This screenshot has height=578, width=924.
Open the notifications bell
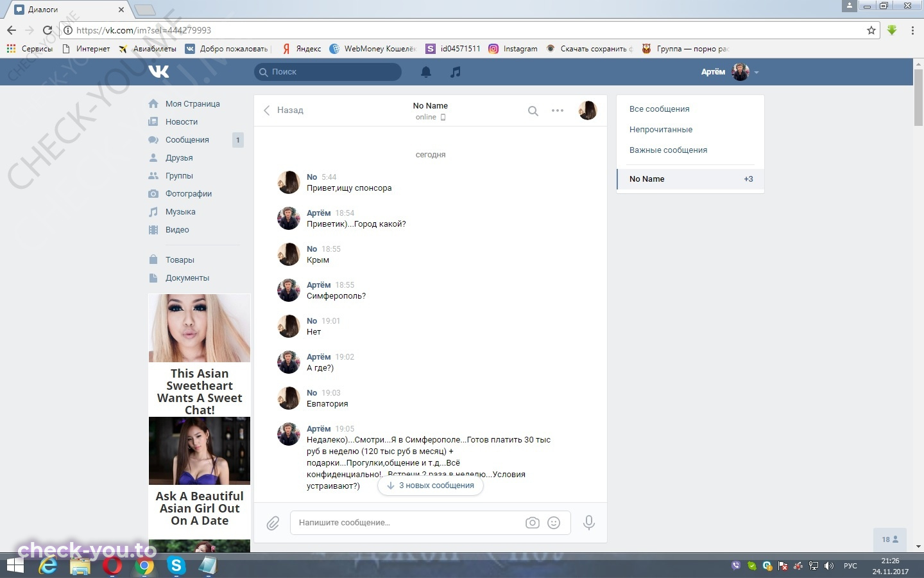426,72
